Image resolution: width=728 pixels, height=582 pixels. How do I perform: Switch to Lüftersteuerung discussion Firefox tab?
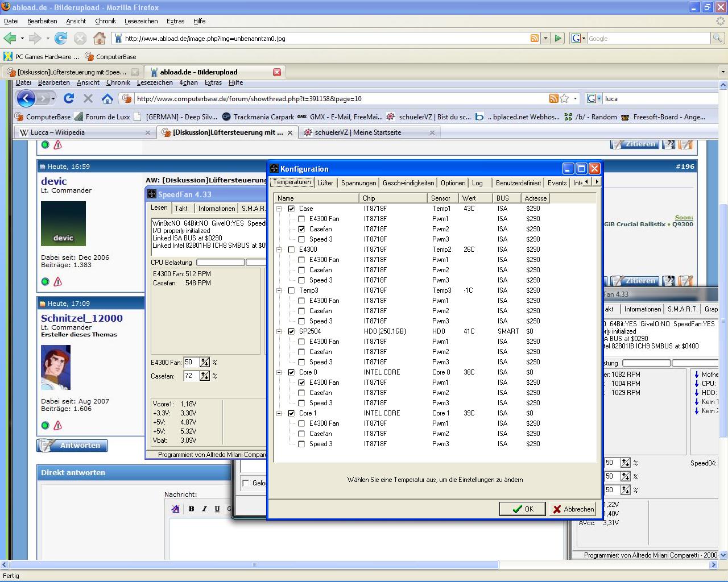[72, 72]
